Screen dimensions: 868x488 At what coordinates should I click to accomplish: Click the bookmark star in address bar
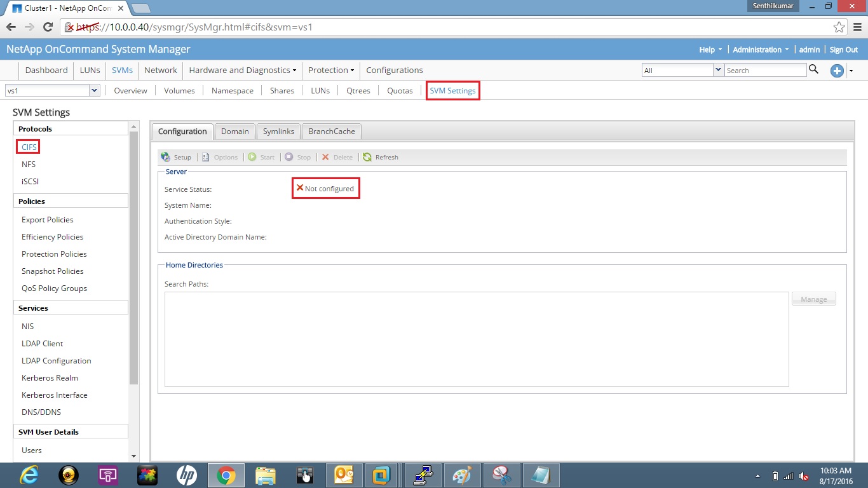pos(839,27)
